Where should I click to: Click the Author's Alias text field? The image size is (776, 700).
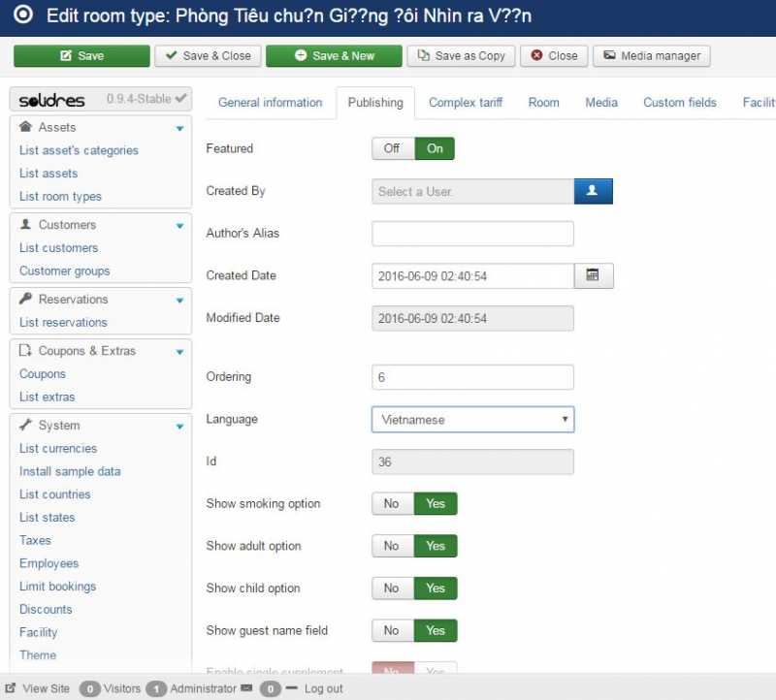[472, 234]
